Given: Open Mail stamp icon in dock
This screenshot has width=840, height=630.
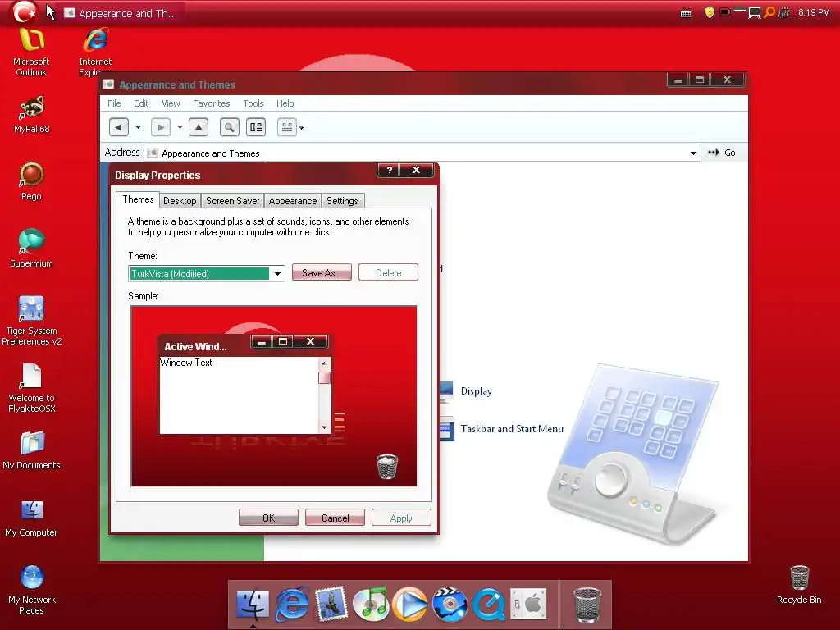Looking at the screenshot, I should (x=331, y=605).
